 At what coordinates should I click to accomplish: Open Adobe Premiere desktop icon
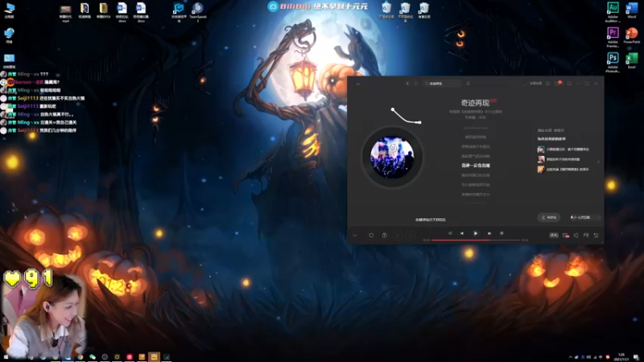pyautogui.click(x=613, y=37)
